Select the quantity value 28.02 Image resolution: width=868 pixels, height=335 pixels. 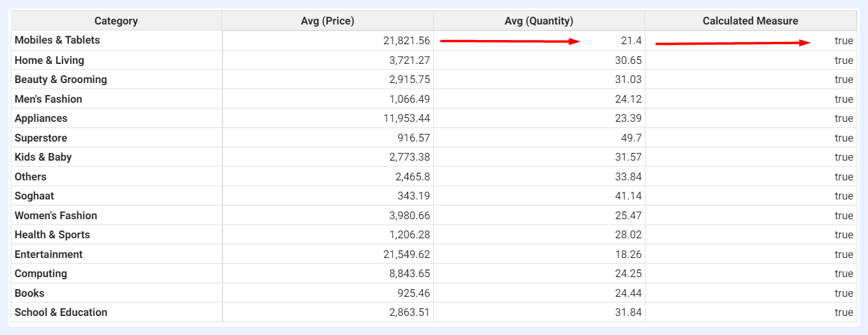[x=628, y=235]
